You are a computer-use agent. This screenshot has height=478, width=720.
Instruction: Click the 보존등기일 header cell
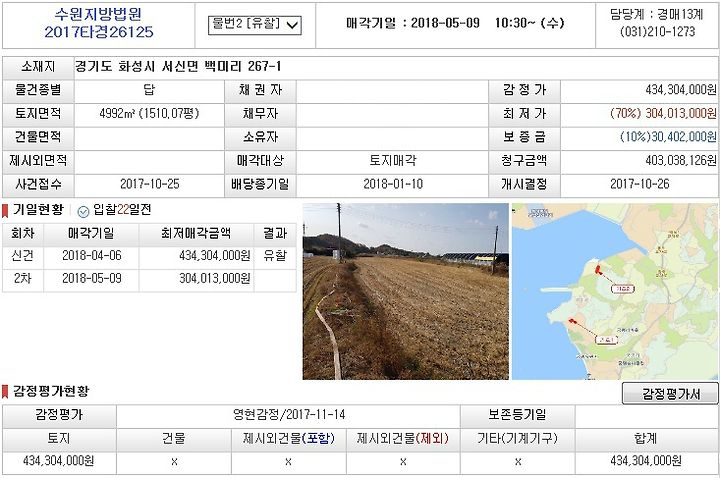(518, 415)
